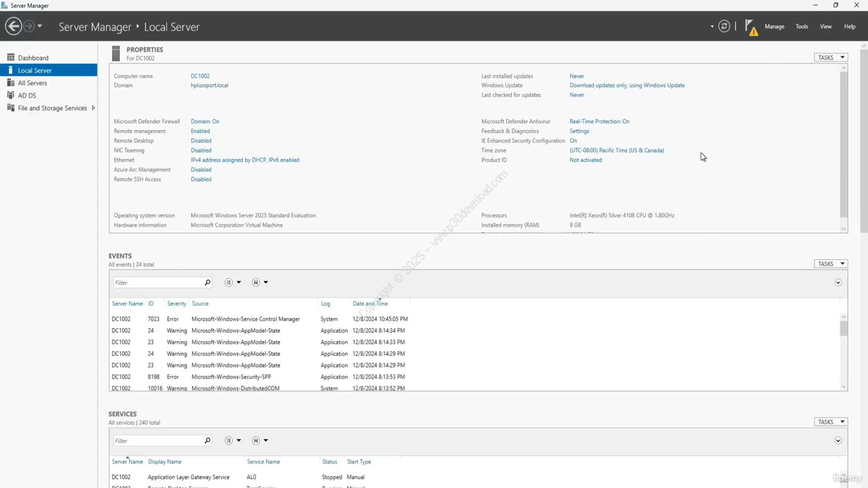This screenshot has width=868, height=488.
Task: Open the notifications flag with warning
Action: [x=751, y=27]
